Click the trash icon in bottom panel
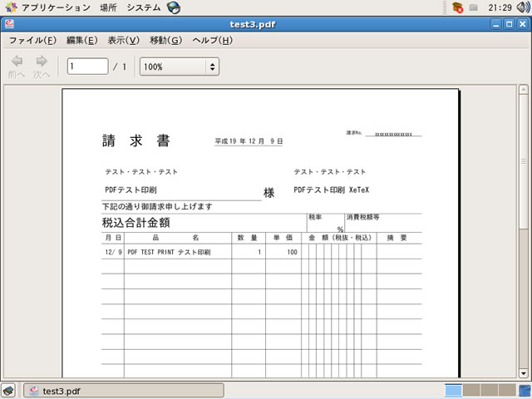532x399 pixels. (525, 391)
